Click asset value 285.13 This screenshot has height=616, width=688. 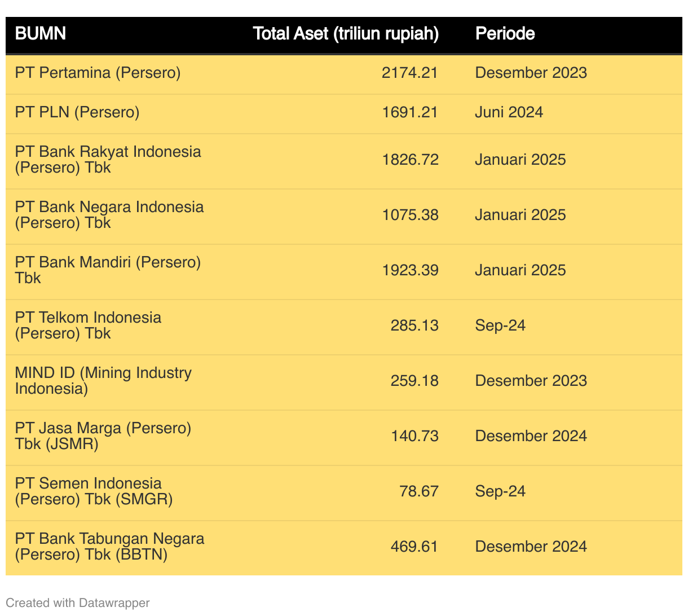pos(414,325)
